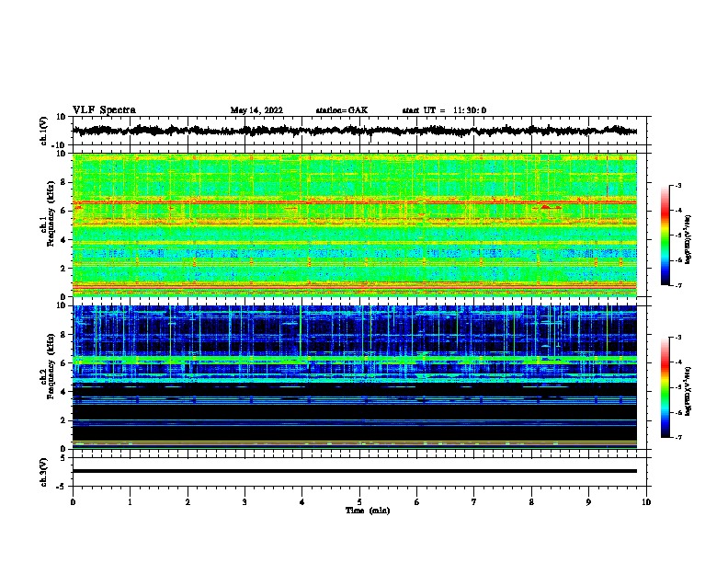Click the "-3" label on ch.1 color scale

[677, 186]
